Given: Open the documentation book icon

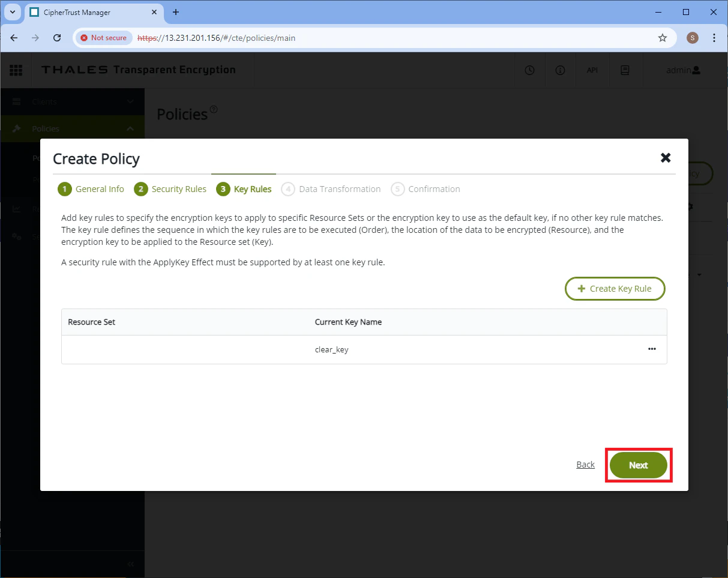Looking at the screenshot, I should 625,70.
